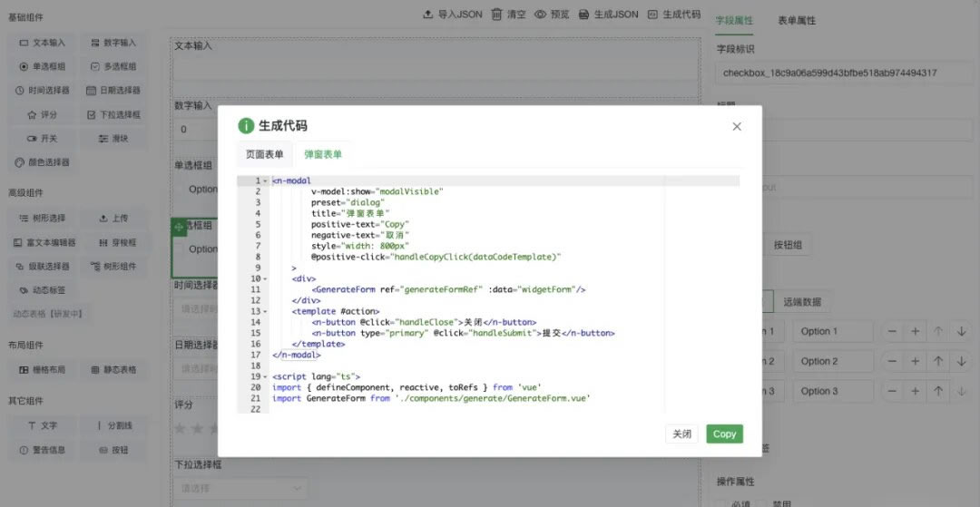Switch to the 页面表单 tab

click(265, 154)
